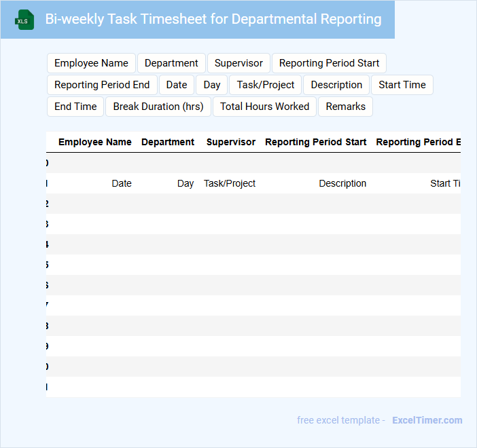Screen dimensions: 477x448
Task: Select the Start Time tag
Action: pyautogui.click(x=402, y=85)
